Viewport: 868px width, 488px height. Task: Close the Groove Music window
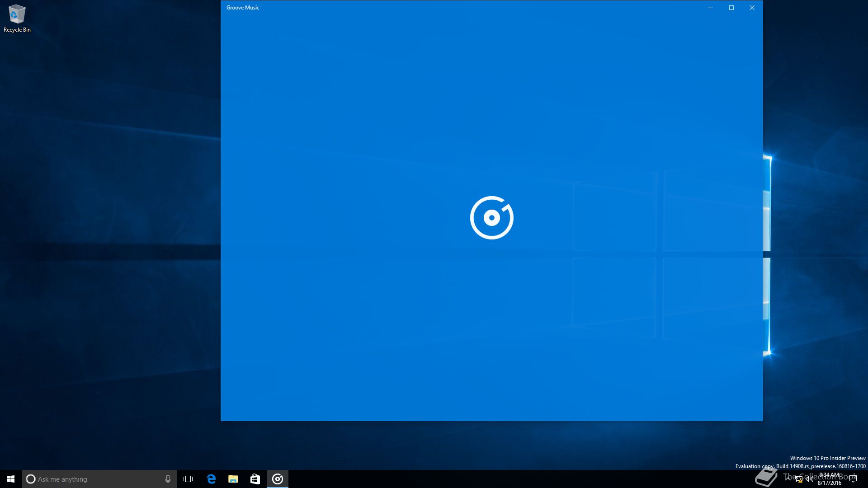(752, 8)
